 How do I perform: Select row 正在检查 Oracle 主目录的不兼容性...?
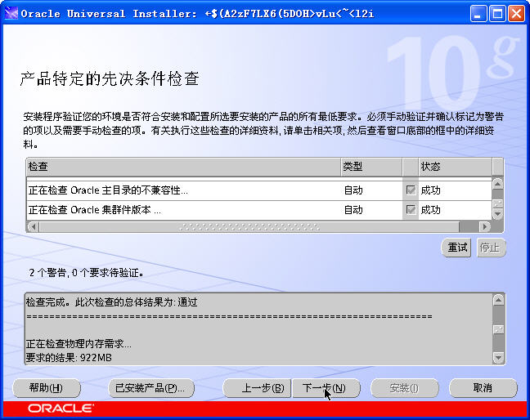[259, 190]
